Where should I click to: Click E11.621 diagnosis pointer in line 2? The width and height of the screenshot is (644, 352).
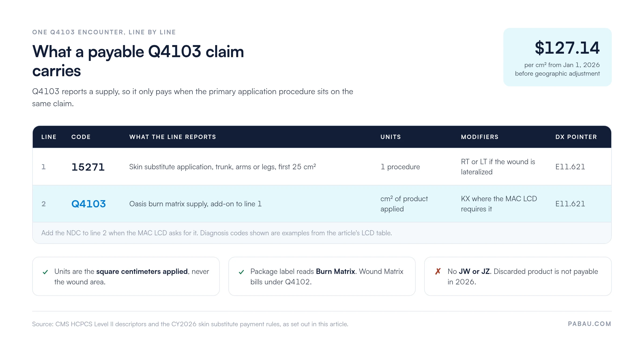pos(570,204)
